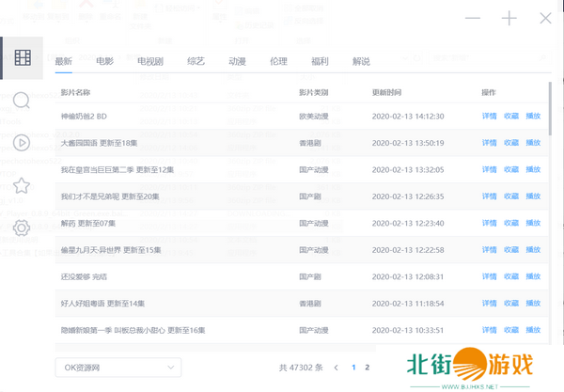Viewport: 564px width, 392px height.
Task: Play 我在皇宫当巨巨第二季 via 播放
Action: (x=533, y=170)
